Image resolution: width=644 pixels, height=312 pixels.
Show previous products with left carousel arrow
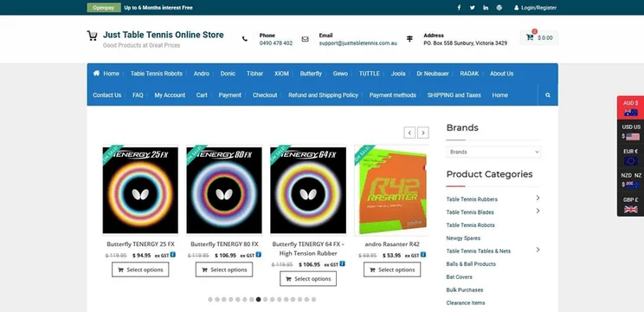[x=409, y=133]
